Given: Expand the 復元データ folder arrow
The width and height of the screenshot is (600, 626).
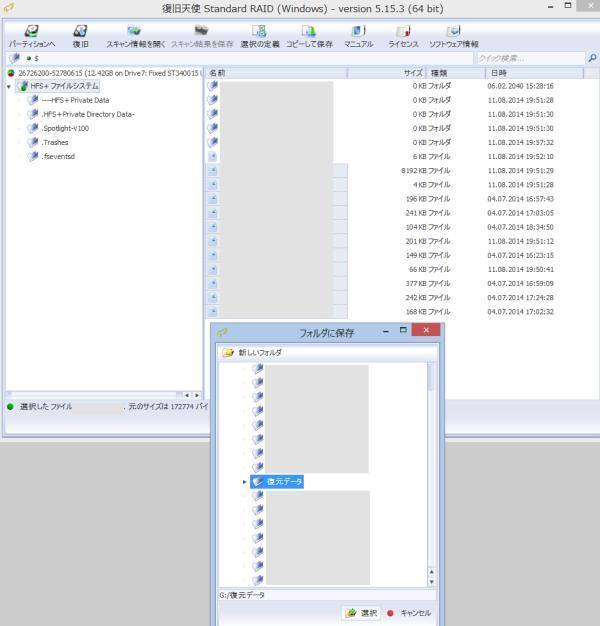Looking at the screenshot, I should point(244,482).
